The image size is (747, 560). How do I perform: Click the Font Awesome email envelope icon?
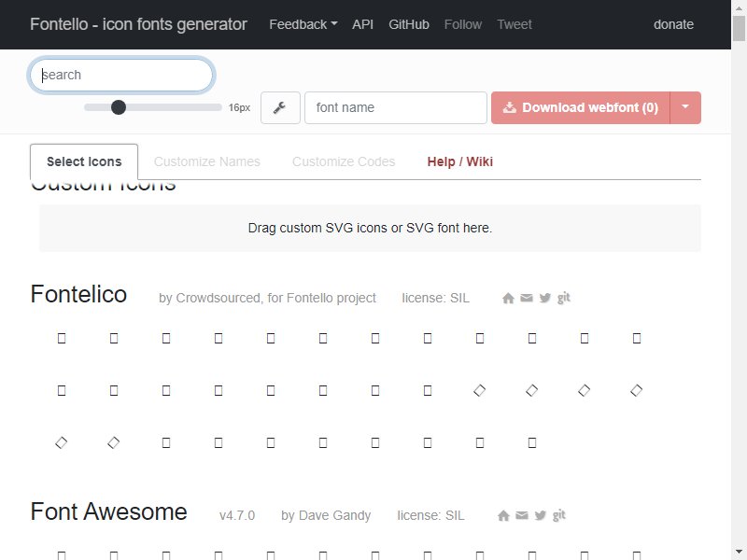(x=522, y=515)
